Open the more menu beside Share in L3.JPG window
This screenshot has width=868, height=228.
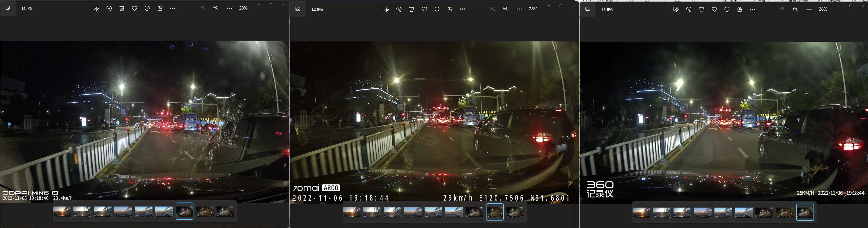point(752,10)
